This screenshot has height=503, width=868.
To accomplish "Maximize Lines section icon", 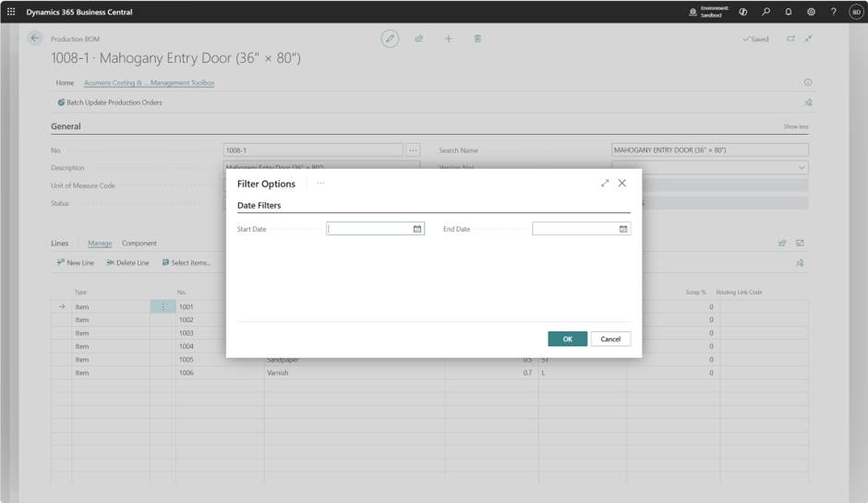I will pyautogui.click(x=800, y=243).
